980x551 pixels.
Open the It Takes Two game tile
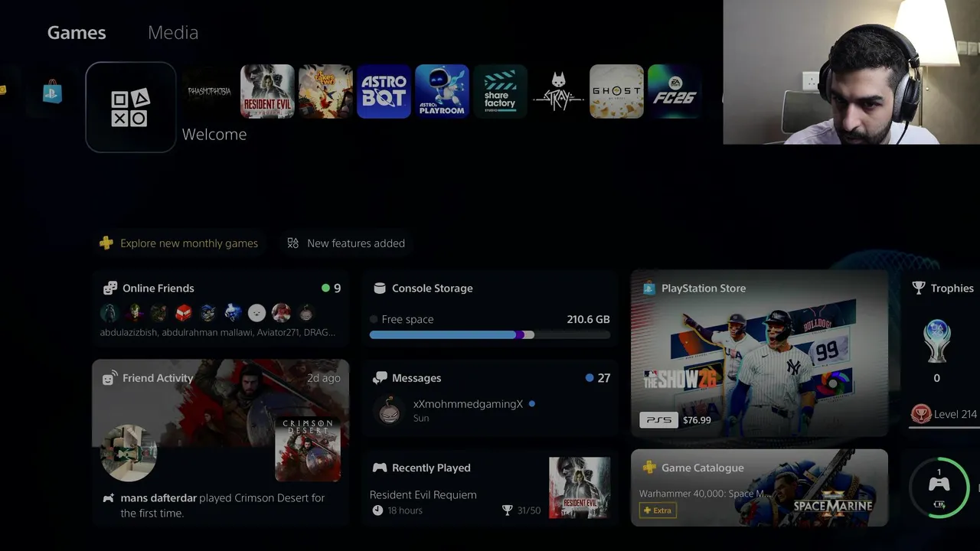tap(325, 92)
